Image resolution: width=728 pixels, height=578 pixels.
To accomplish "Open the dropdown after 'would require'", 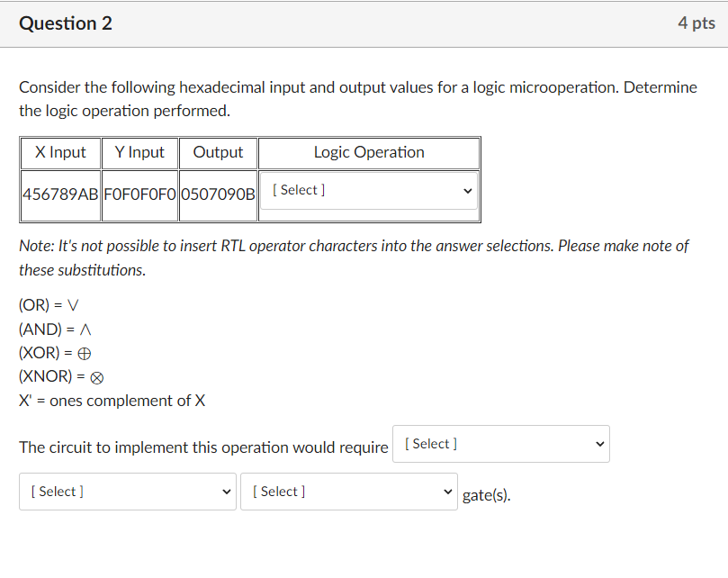I will coord(500,443).
